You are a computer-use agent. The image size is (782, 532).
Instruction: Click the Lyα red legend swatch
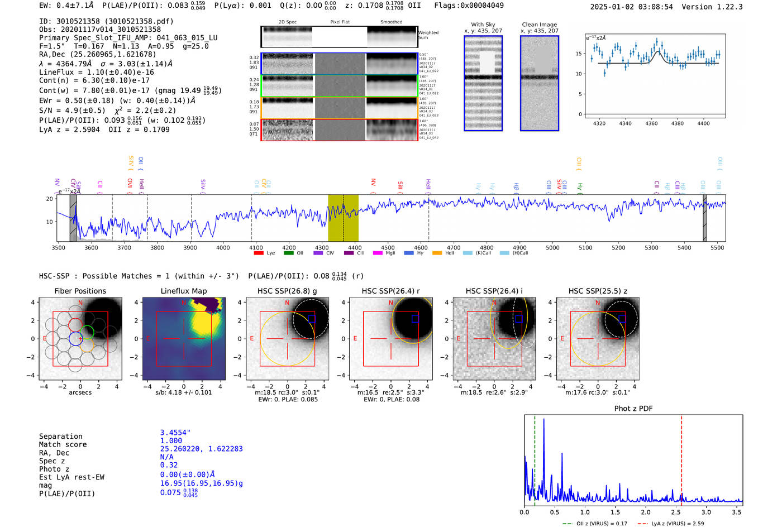coord(259,253)
